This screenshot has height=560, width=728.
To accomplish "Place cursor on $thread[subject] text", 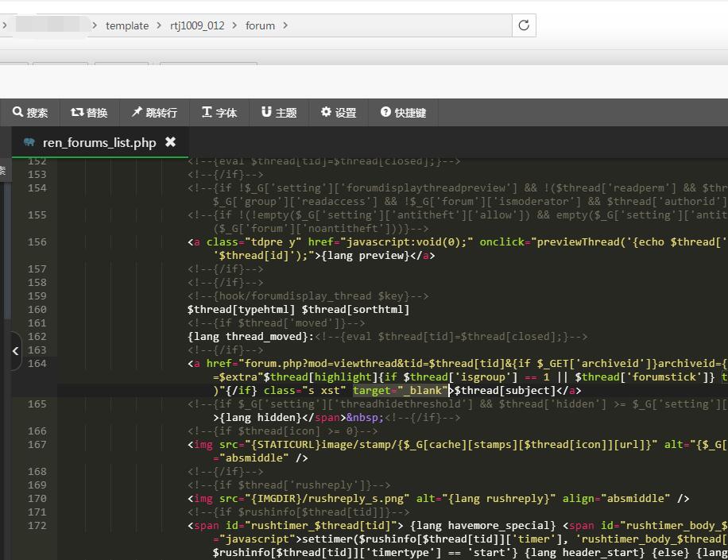I will [505, 391].
